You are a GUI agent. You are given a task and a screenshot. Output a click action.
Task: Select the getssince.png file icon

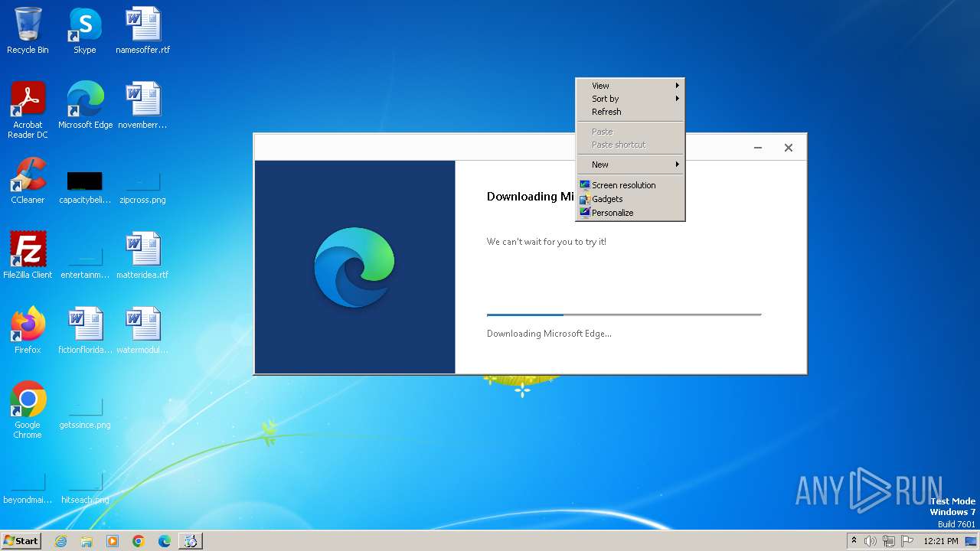point(85,414)
